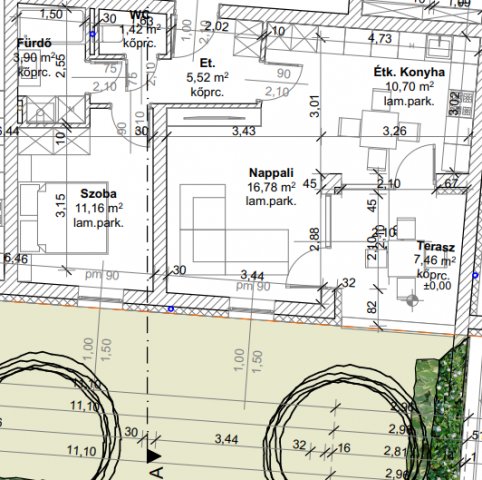
Task: Select the L-shaped sofa in Nappali
Action: 234,229
